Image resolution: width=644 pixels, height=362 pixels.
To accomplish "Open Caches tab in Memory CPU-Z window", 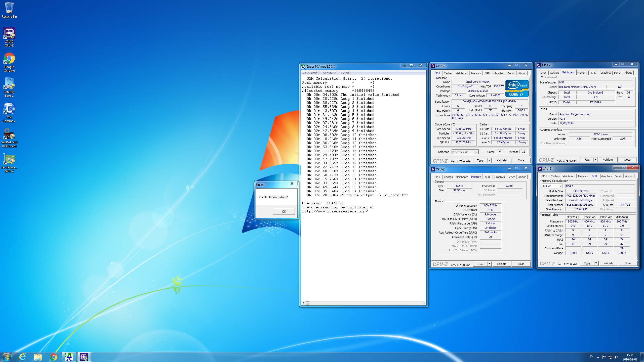I will (448, 177).
